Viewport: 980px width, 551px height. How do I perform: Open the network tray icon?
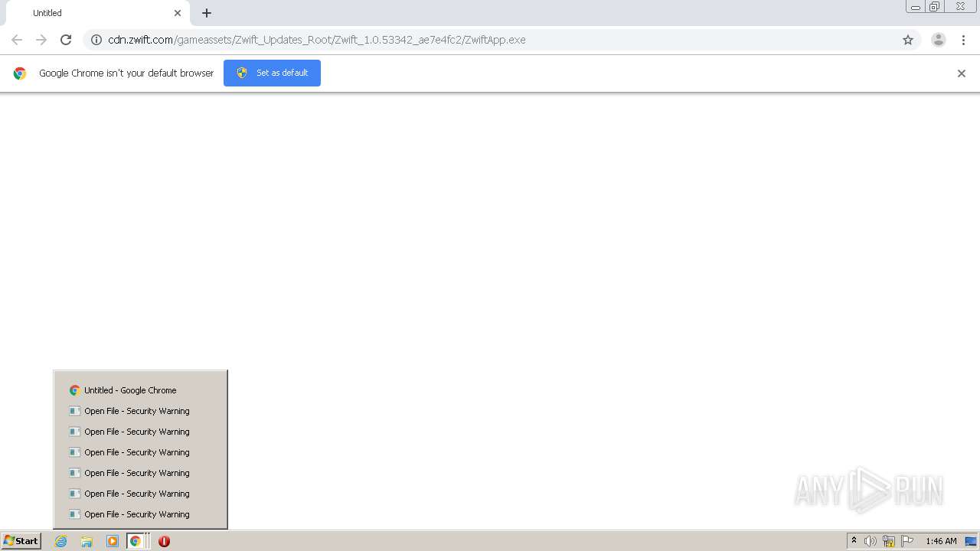889,541
